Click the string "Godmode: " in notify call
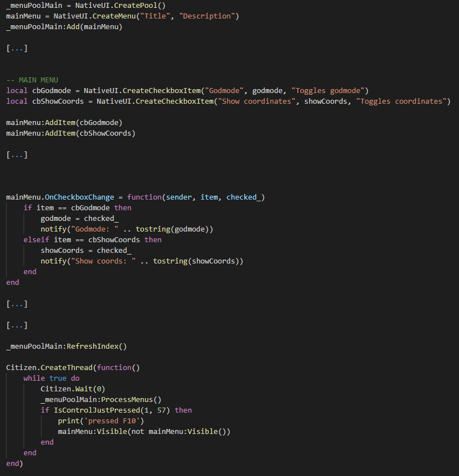 coord(94,229)
